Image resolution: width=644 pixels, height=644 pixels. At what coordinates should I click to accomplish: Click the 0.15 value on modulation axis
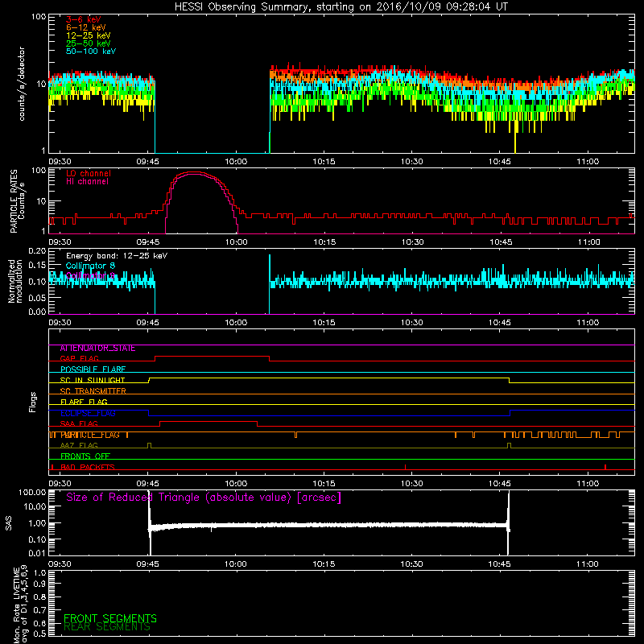[37, 266]
